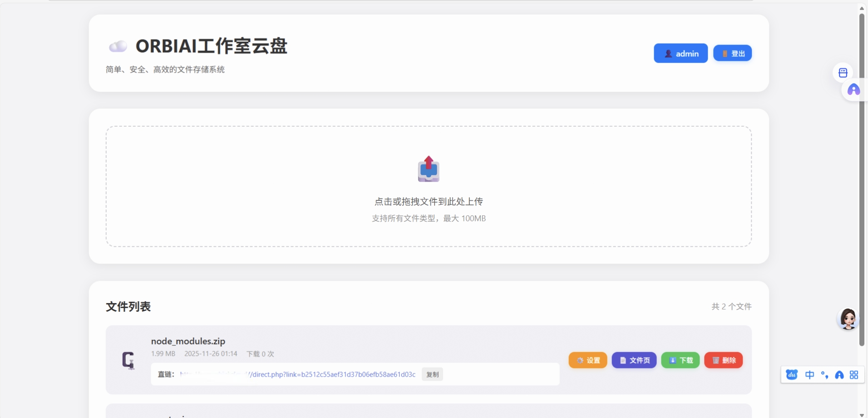Click the 文件页 button for node_modules.zip
The width and height of the screenshot is (868, 418).
[x=634, y=360]
